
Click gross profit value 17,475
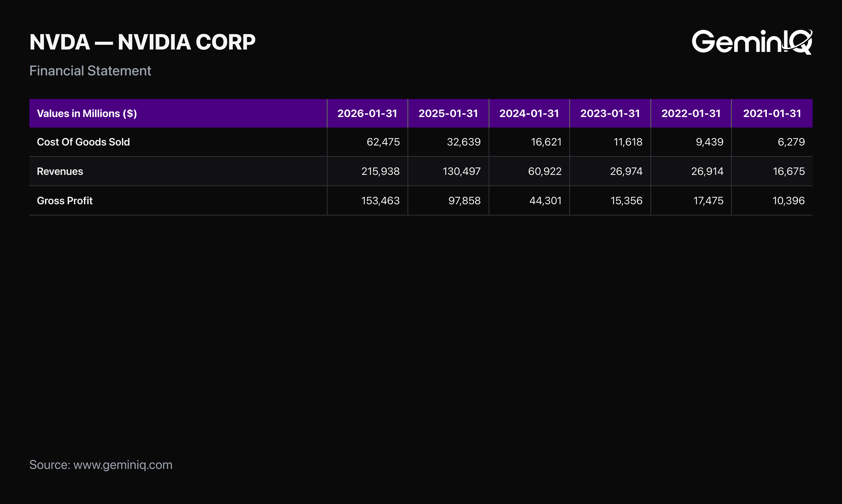pyautogui.click(x=708, y=201)
